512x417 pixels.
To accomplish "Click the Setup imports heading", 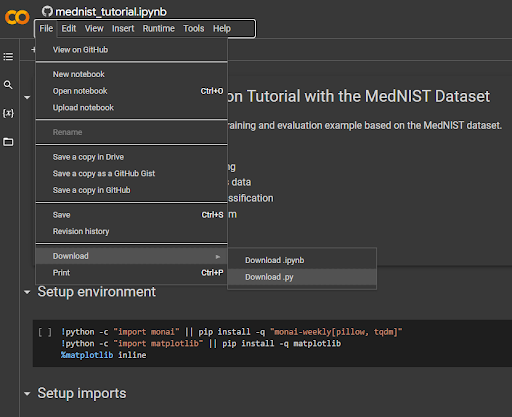I will click(82, 393).
